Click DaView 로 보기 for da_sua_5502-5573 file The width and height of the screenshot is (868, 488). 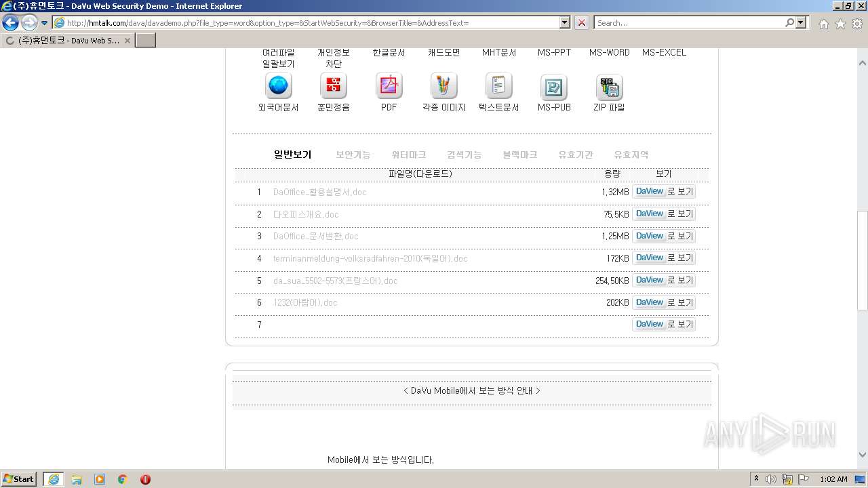point(664,281)
